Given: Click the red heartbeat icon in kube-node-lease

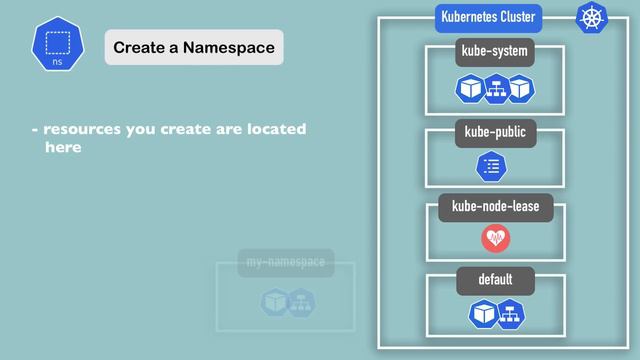Looking at the screenshot, I should pyautogui.click(x=496, y=238).
